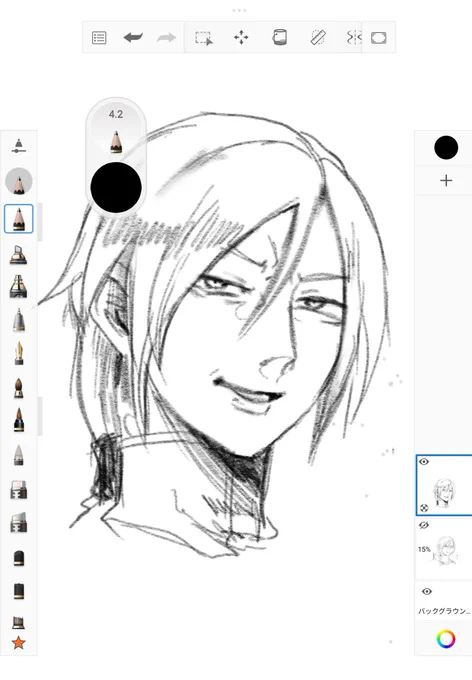Open the large black color puck

[x=116, y=187]
